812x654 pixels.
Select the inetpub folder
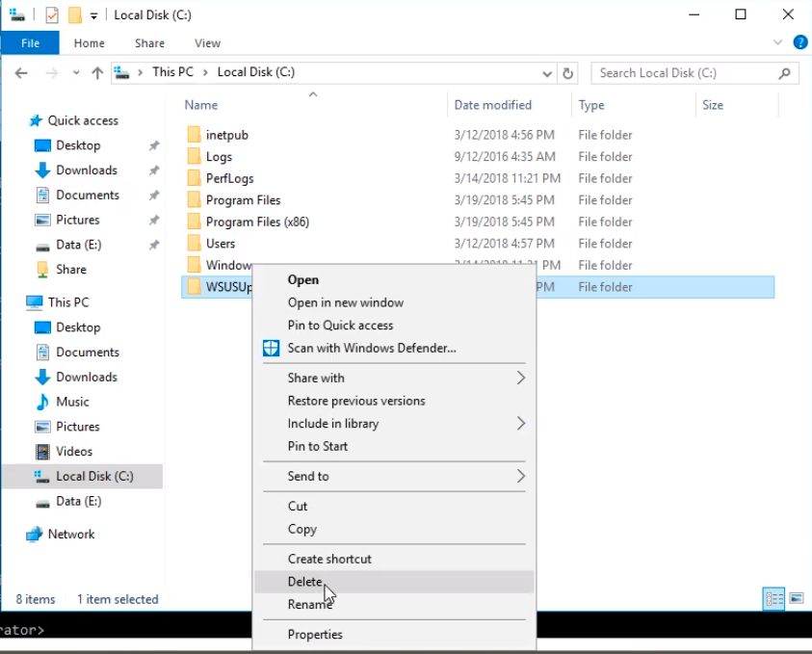pyautogui.click(x=226, y=135)
